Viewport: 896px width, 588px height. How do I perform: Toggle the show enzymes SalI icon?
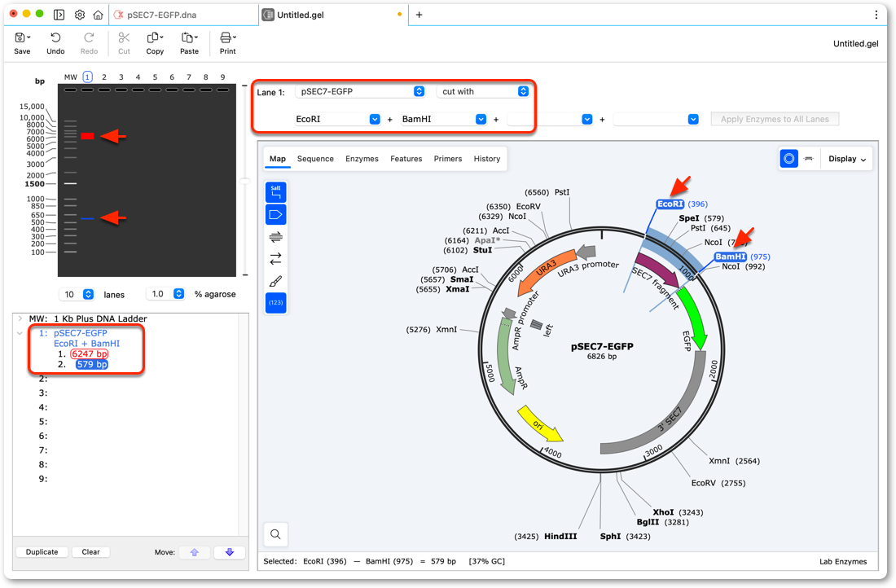pos(276,192)
